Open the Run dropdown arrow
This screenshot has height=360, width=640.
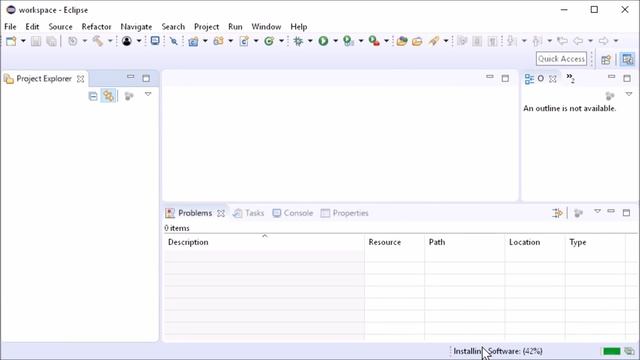(x=336, y=41)
